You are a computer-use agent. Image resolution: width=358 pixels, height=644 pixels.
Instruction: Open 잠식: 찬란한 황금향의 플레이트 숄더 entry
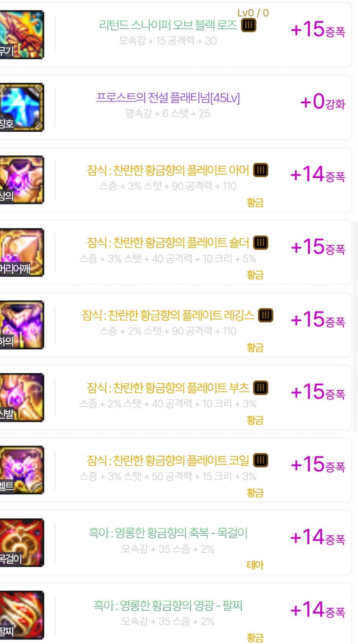tap(168, 243)
